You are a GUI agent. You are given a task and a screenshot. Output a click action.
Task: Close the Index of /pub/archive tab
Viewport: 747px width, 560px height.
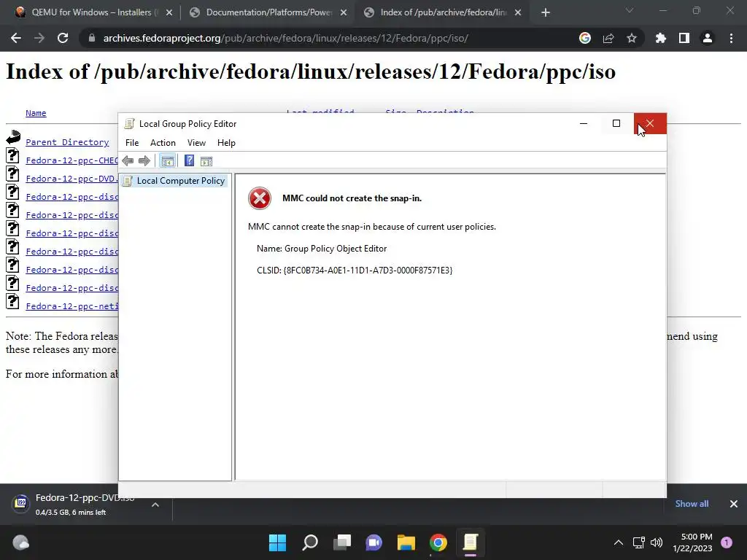(x=518, y=13)
